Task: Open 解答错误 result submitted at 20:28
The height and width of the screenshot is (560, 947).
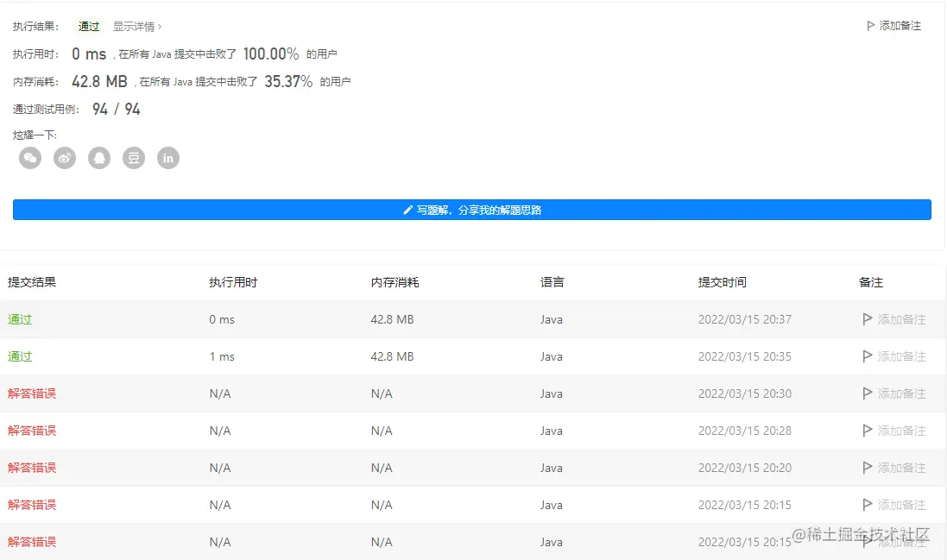Action: (x=31, y=431)
